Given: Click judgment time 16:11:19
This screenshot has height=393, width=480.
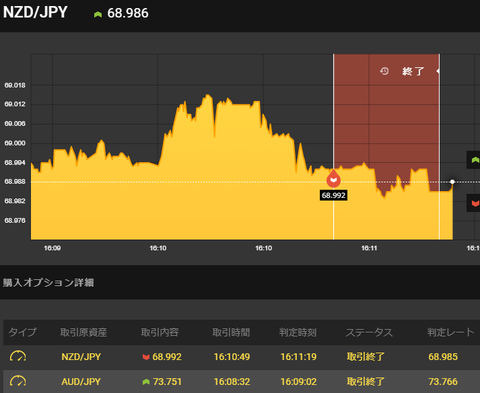Looking at the screenshot, I should pos(298,357).
